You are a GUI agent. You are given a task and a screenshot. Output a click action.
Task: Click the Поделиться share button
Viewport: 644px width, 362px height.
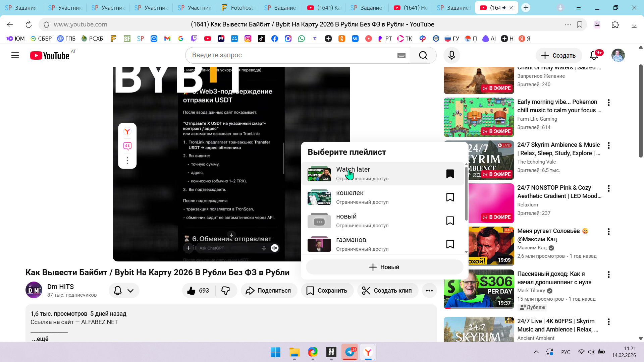pyautogui.click(x=269, y=291)
